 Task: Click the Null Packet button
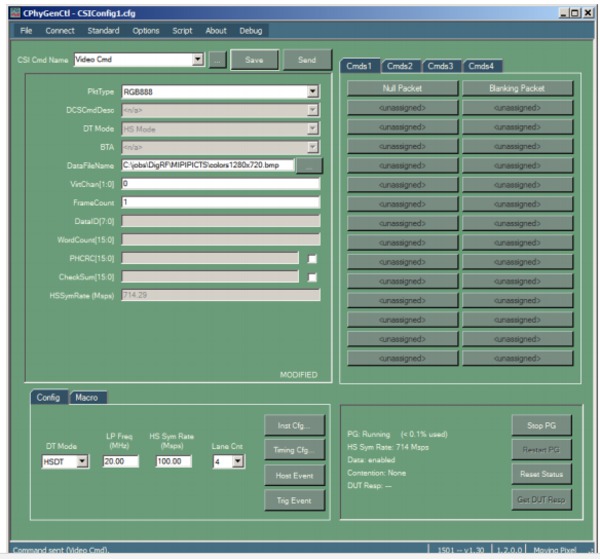(x=402, y=88)
